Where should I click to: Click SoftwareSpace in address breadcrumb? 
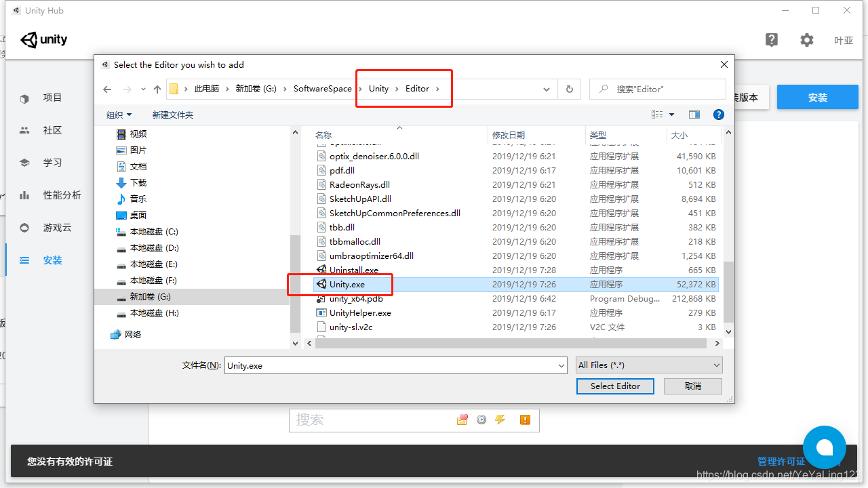tap(323, 89)
